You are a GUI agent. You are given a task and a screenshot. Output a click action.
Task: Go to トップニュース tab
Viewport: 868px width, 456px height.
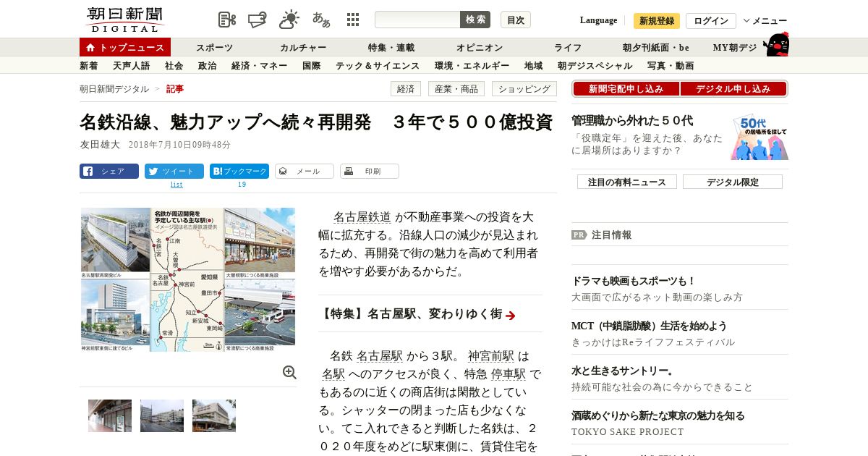point(125,47)
